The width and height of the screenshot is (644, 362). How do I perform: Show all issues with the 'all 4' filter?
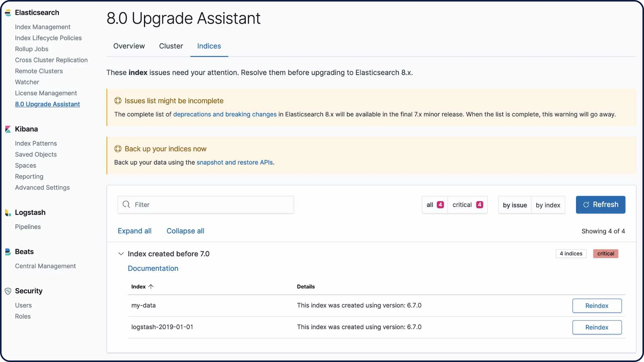pyautogui.click(x=435, y=205)
